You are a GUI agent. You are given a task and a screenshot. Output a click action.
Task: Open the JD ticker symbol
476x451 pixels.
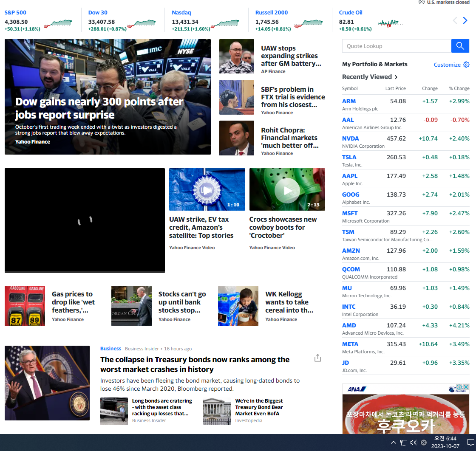tap(346, 363)
